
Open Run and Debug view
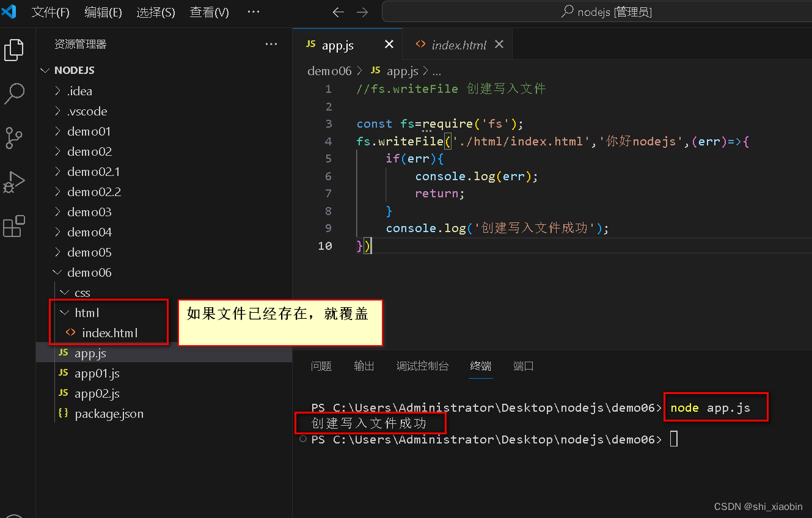tap(14, 182)
